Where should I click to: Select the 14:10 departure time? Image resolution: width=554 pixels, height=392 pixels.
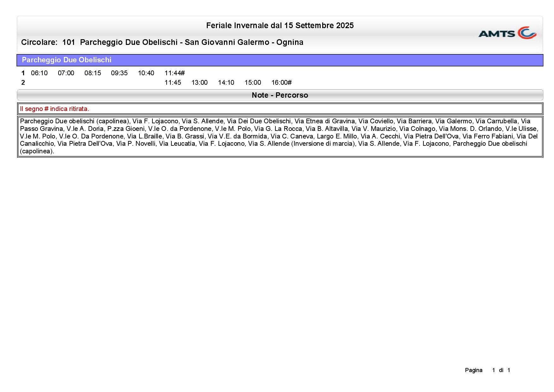tap(226, 83)
